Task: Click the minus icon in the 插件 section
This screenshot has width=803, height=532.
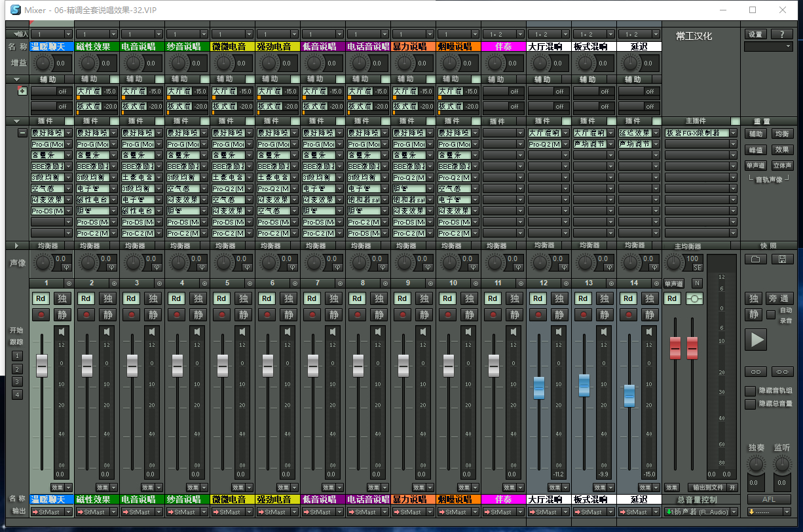Action: (x=22, y=133)
